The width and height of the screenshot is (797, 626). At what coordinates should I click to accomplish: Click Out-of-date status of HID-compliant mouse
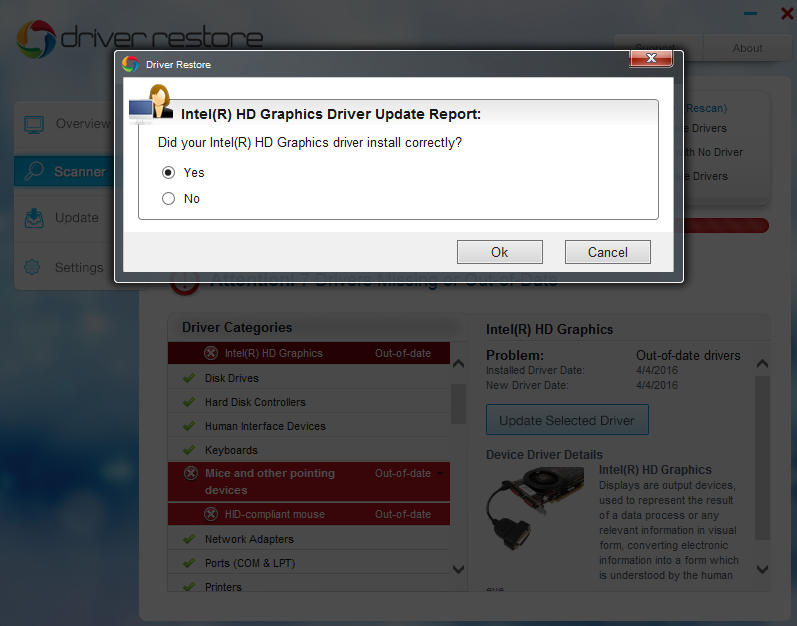click(x=403, y=514)
